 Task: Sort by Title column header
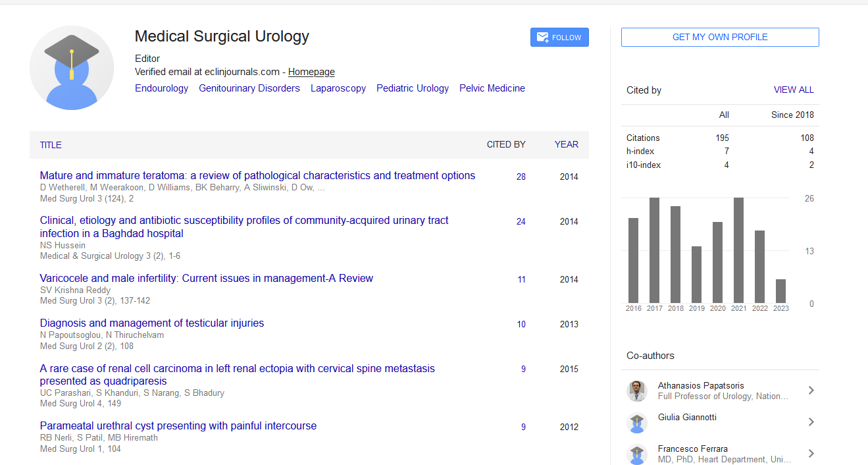(x=51, y=145)
